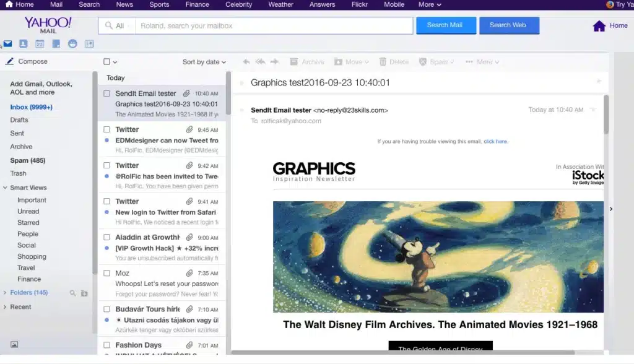
Task: Click the Archive toolbar icon
Action: pyautogui.click(x=293, y=61)
